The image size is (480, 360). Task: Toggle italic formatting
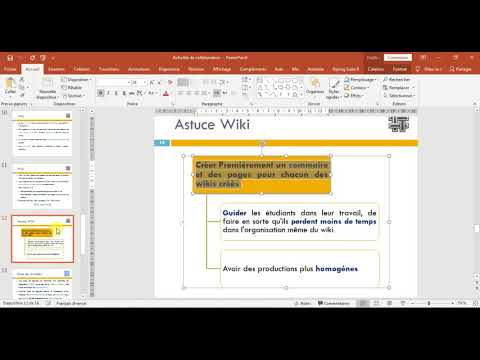(x=108, y=93)
